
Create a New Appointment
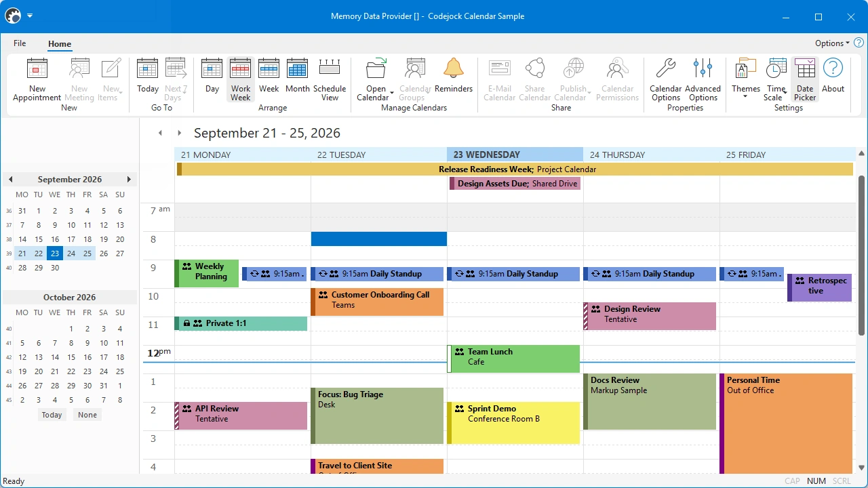click(37, 79)
